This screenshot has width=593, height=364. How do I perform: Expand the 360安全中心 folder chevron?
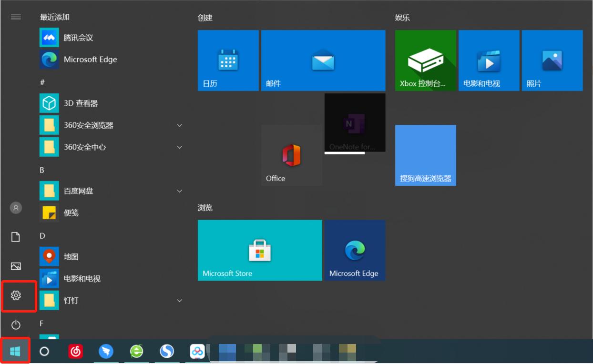point(180,147)
